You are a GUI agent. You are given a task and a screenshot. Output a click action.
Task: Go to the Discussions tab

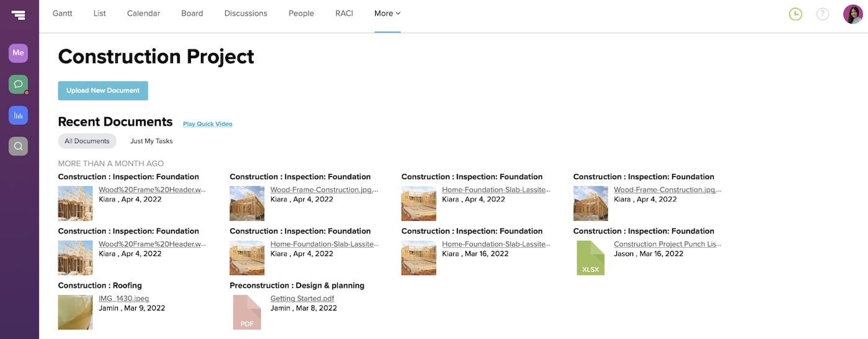246,13
